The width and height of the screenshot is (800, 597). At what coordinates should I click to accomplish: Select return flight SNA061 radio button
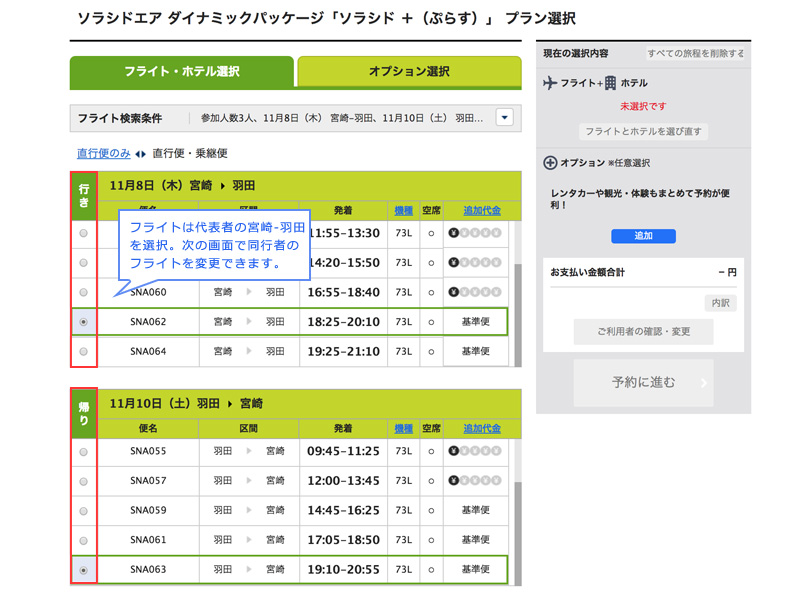(84, 540)
